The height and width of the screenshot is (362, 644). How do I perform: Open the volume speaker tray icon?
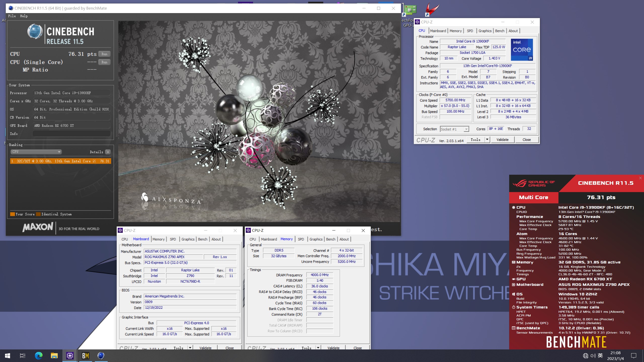click(x=593, y=356)
